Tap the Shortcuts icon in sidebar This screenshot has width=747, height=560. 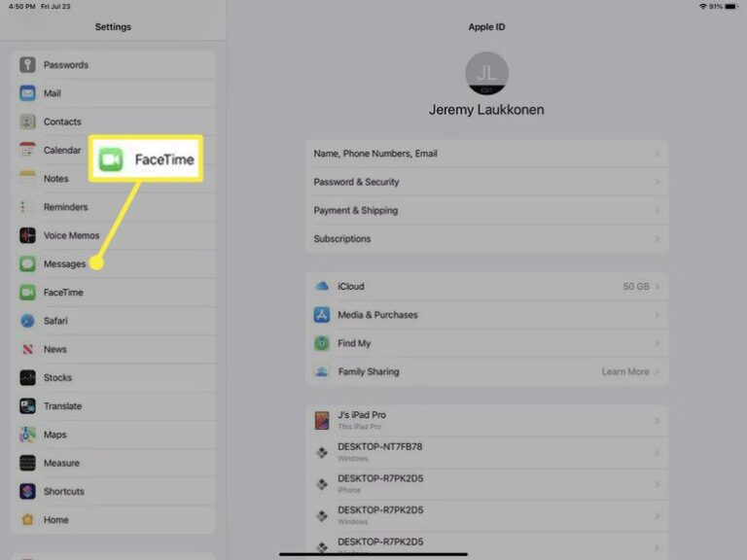27,491
